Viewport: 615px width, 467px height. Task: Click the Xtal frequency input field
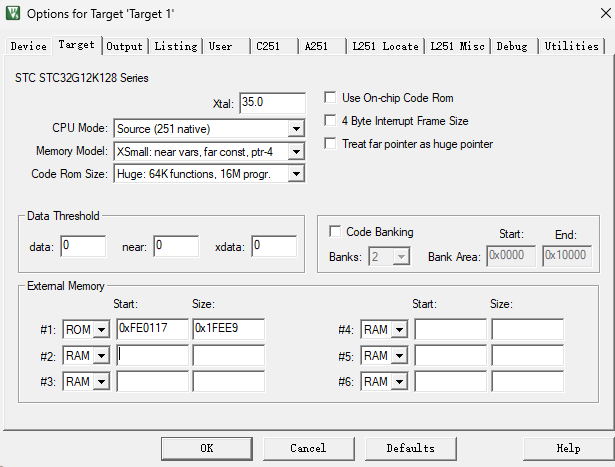[272, 103]
